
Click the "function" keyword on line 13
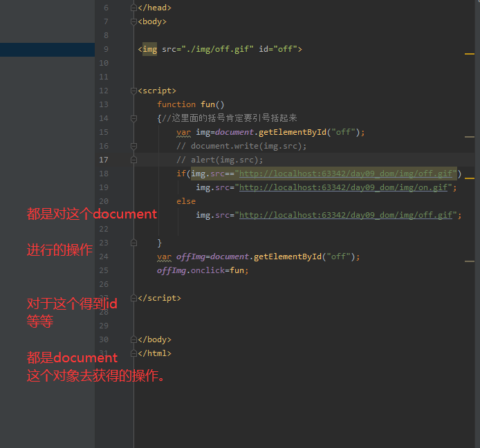176,104
